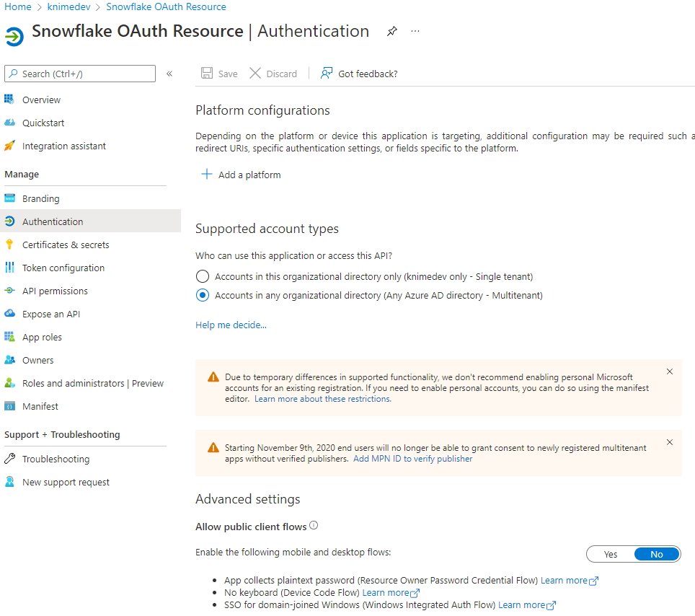Open the Certificates & secrets key icon
This screenshot has height=616, width=695.
[9, 245]
